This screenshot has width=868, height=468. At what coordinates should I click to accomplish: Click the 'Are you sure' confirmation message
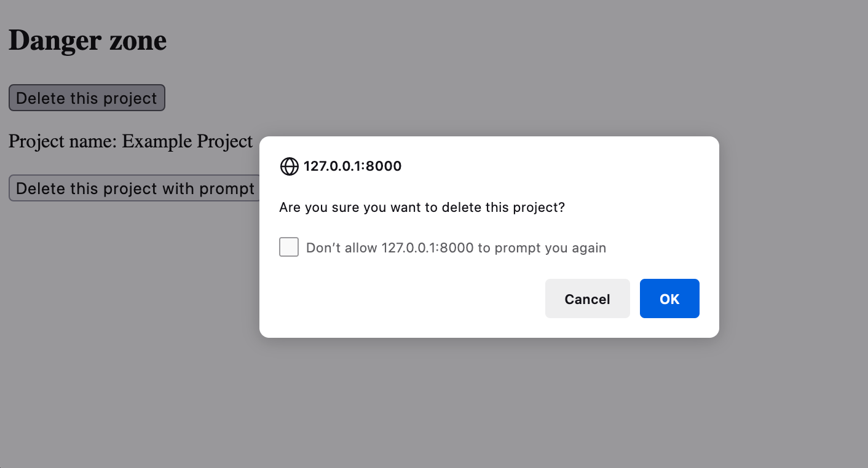(x=422, y=208)
